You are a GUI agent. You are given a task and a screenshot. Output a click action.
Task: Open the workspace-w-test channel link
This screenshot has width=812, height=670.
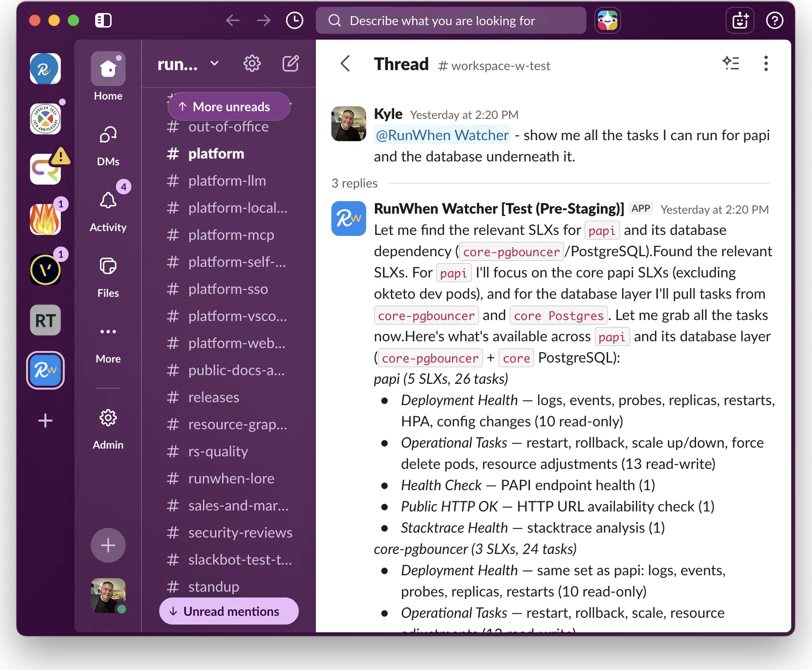tap(494, 66)
